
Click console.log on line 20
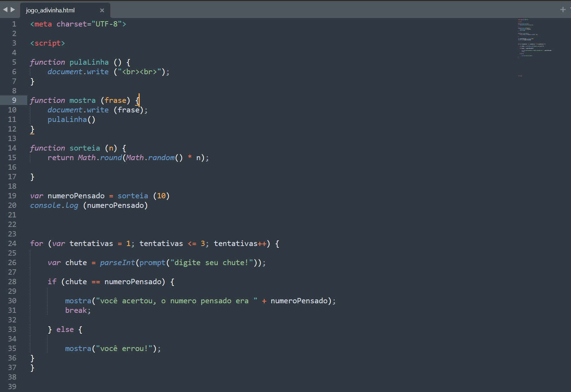pyautogui.click(x=54, y=205)
